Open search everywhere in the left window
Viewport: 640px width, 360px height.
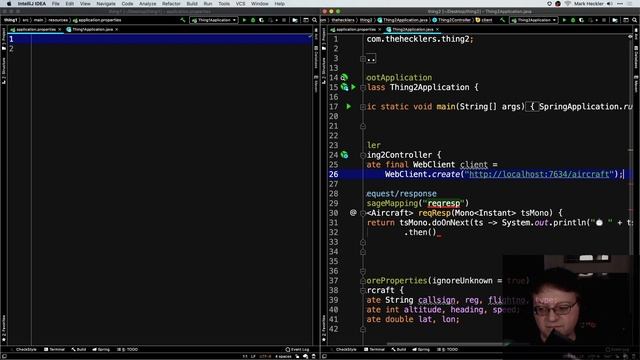pos(314,20)
